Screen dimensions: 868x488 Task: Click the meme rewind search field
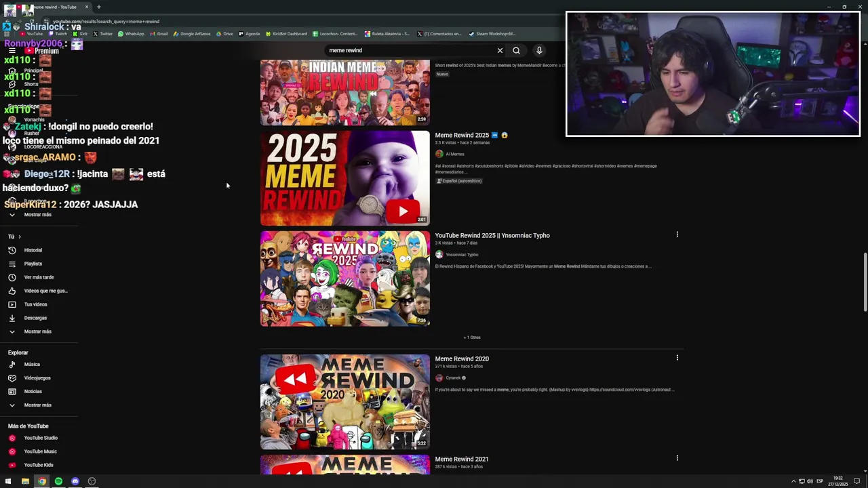(410, 50)
